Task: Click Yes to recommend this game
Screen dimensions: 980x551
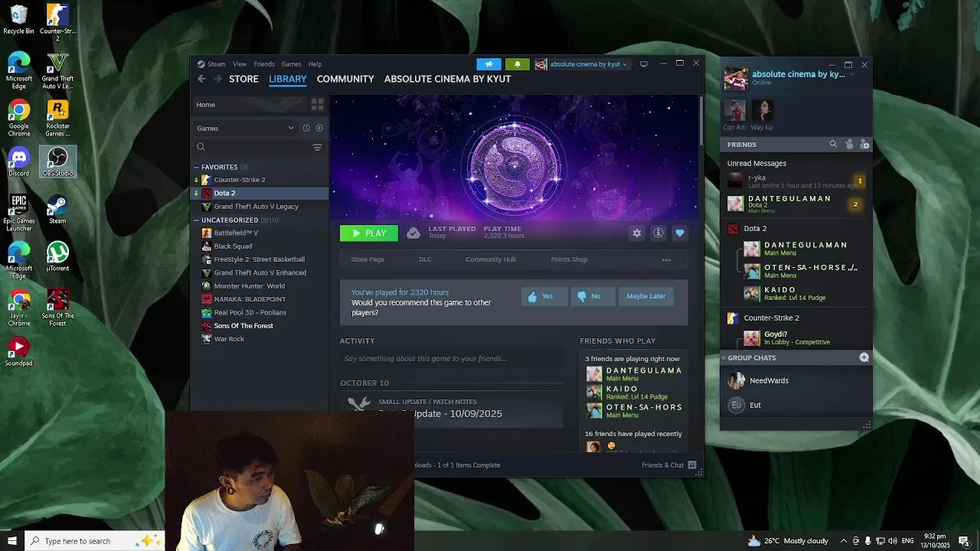Action: click(544, 296)
